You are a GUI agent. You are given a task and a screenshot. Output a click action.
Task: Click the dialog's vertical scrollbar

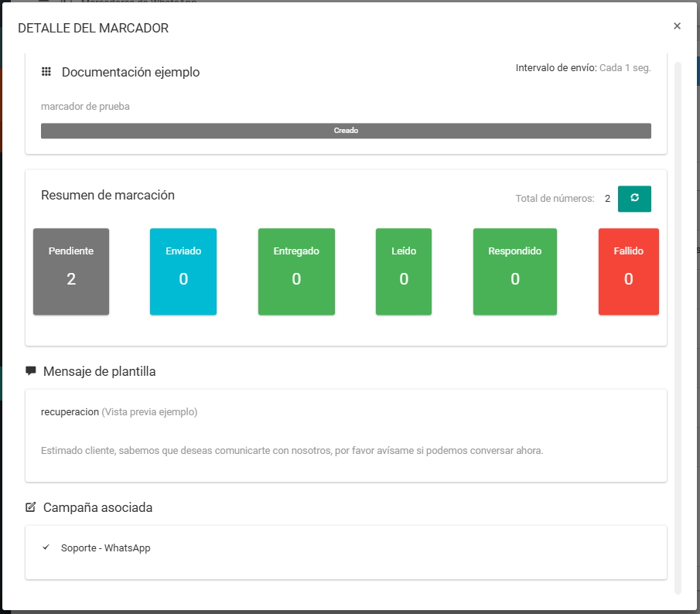point(678,325)
